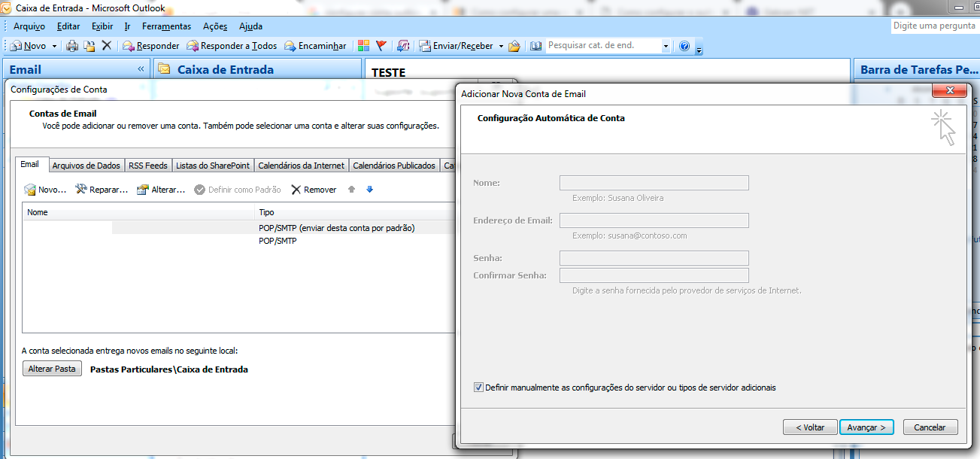Click Novo... in Configurações de Conta
Image resolution: width=980 pixels, height=459 pixels.
(x=46, y=190)
